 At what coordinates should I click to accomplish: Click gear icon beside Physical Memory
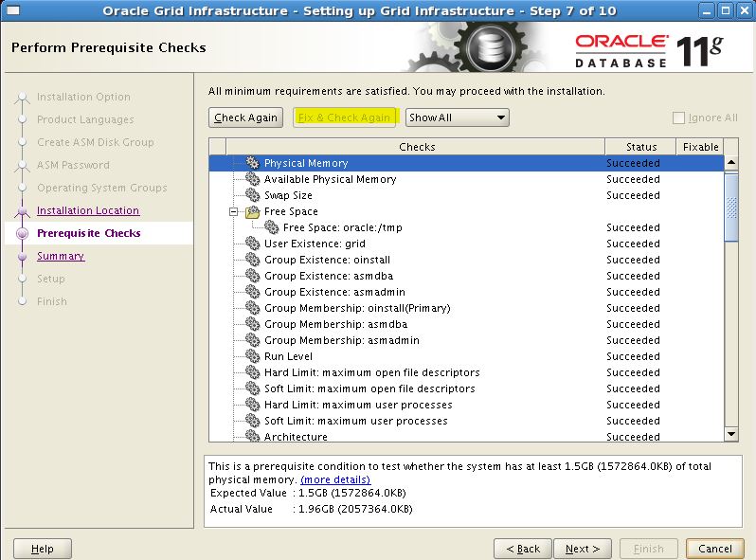[x=252, y=163]
